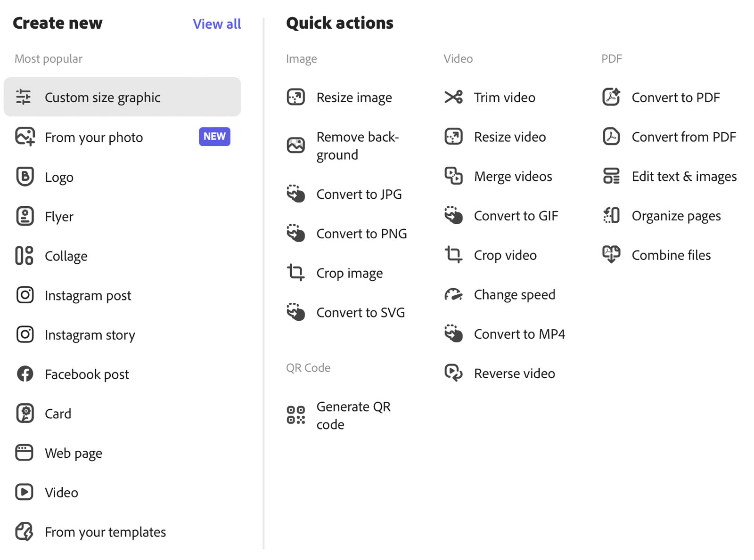The image size is (754, 560).
Task: Select the Trim video scissors icon
Action: click(453, 97)
